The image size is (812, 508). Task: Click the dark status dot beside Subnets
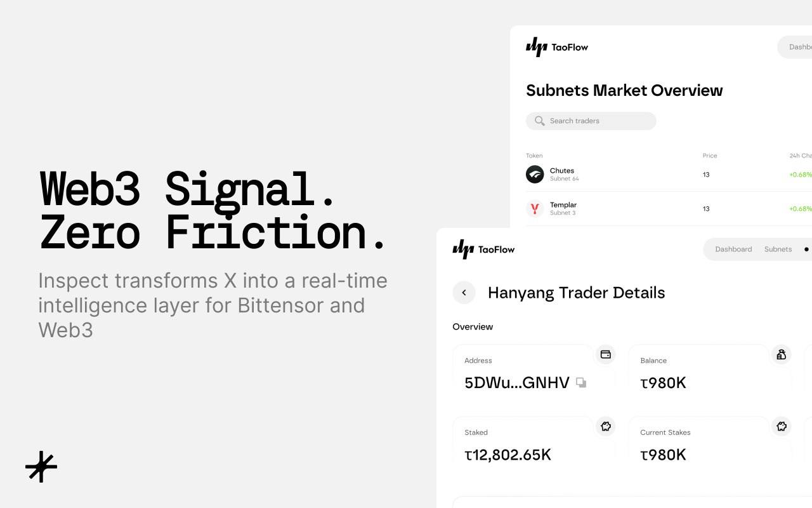(x=805, y=249)
